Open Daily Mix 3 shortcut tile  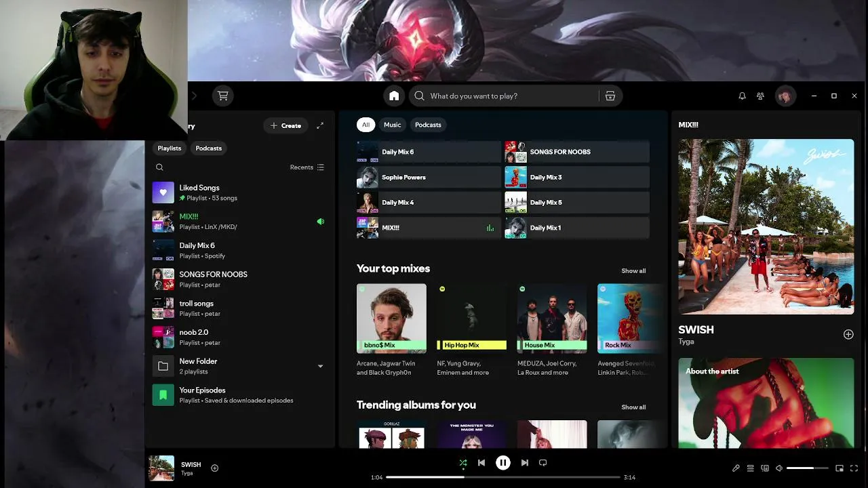click(x=577, y=177)
